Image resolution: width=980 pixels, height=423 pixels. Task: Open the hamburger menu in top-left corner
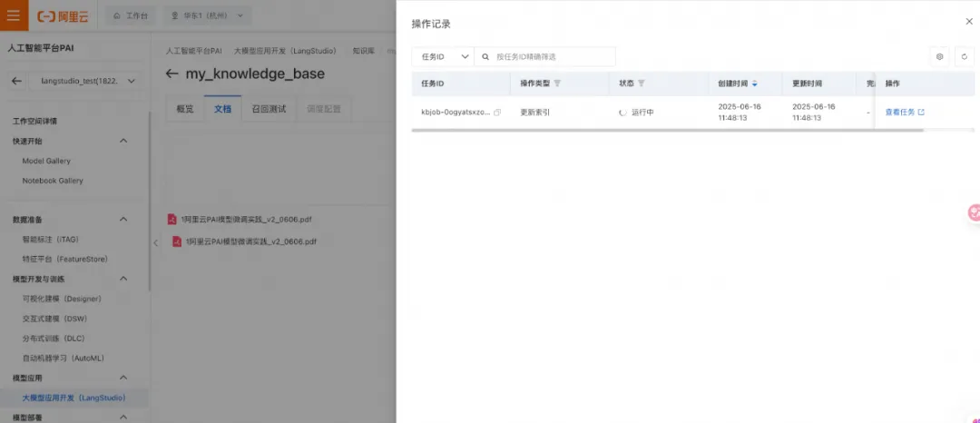(x=14, y=15)
